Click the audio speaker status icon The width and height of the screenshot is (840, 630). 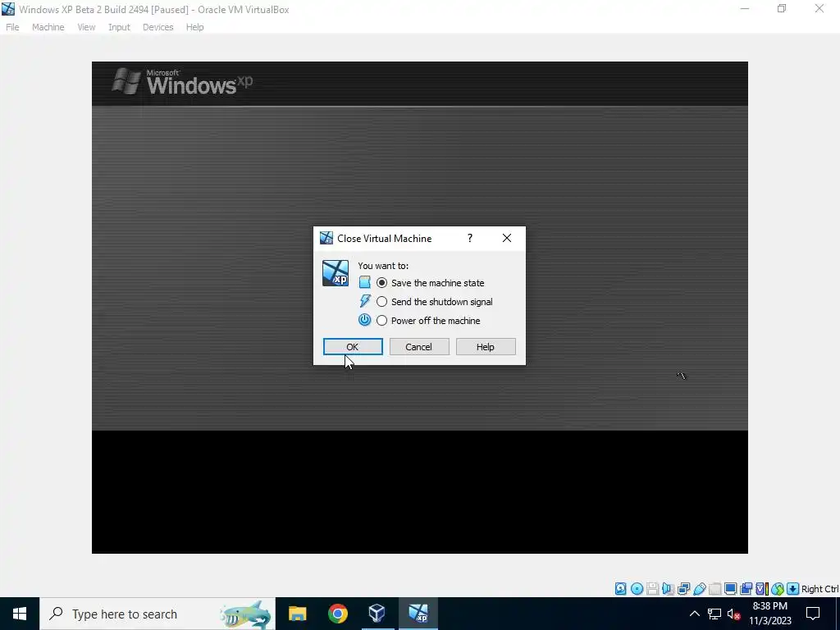click(x=668, y=589)
